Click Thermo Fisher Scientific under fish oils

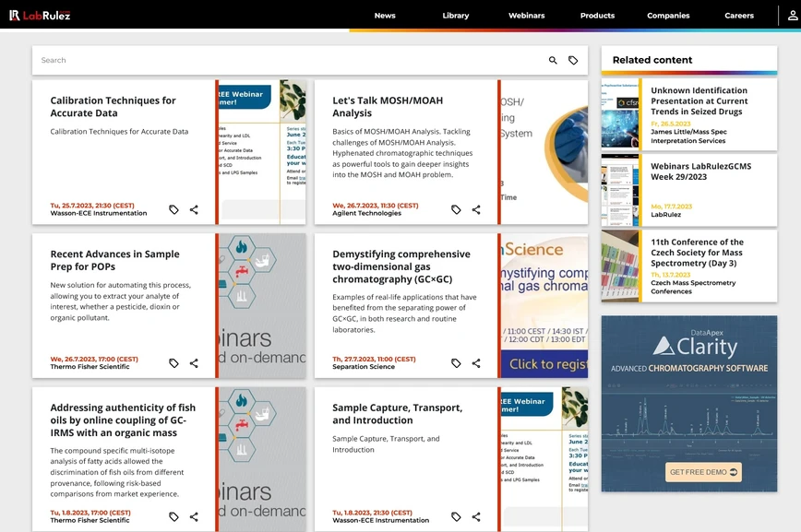(90, 520)
